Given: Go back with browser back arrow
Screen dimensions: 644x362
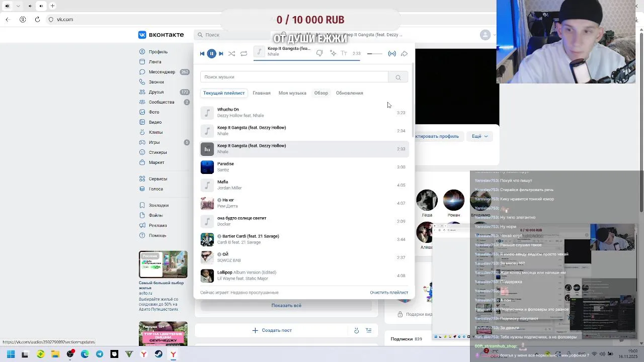Looking at the screenshot, I should 8,20.
